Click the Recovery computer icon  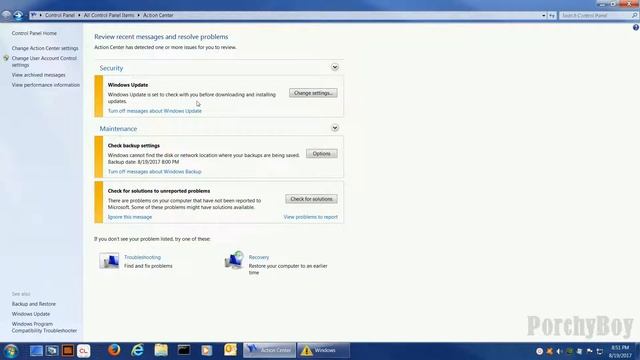[x=234, y=260]
